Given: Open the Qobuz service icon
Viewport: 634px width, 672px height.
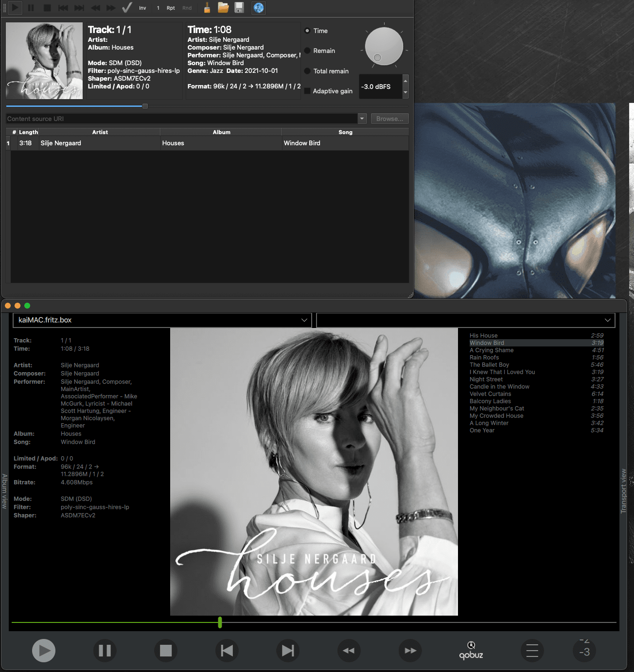Looking at the screenshot, I should 471,651.
